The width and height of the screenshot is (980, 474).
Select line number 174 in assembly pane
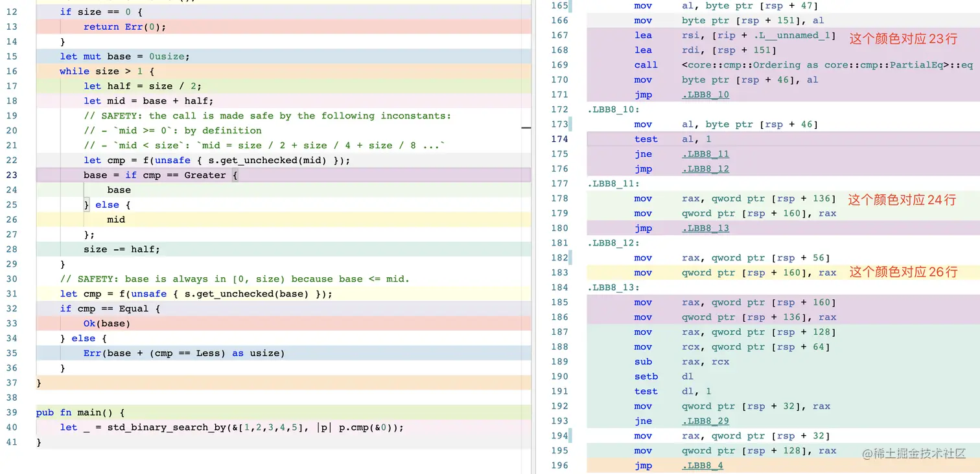tap(560, 139)
